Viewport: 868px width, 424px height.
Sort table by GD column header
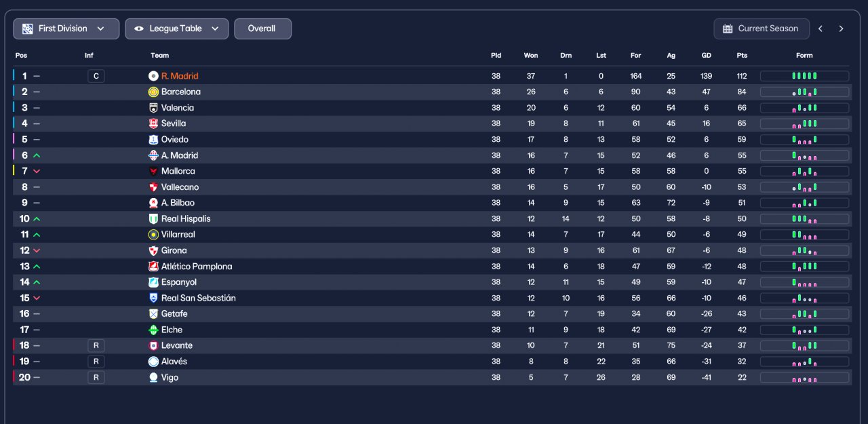point(707,56)
